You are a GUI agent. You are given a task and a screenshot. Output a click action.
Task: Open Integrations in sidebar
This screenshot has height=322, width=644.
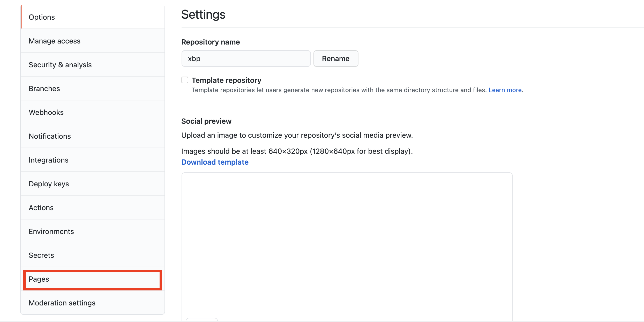coord(48,160)
